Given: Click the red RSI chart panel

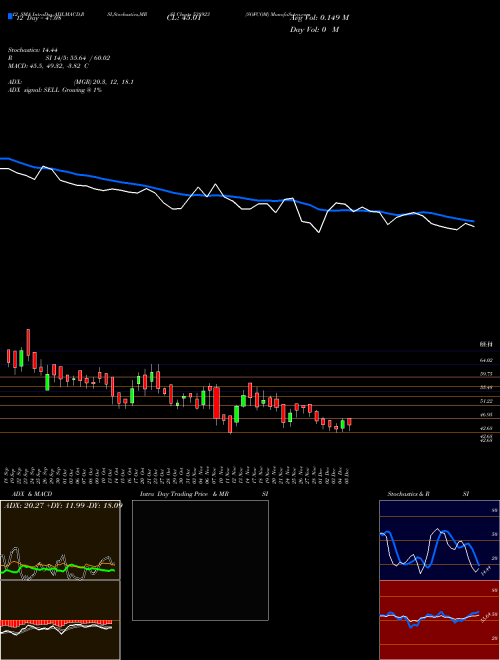Looking at the screenshot, I should (x=439, y=620).
